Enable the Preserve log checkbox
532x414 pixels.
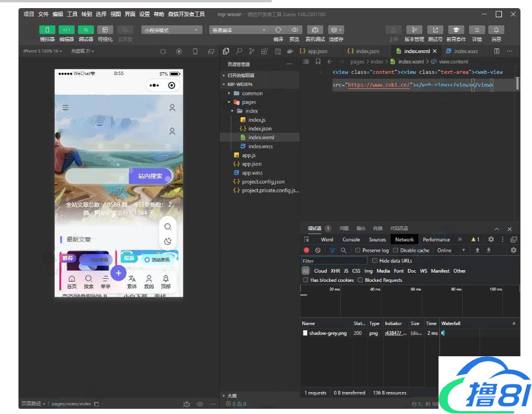coord(358,251)
